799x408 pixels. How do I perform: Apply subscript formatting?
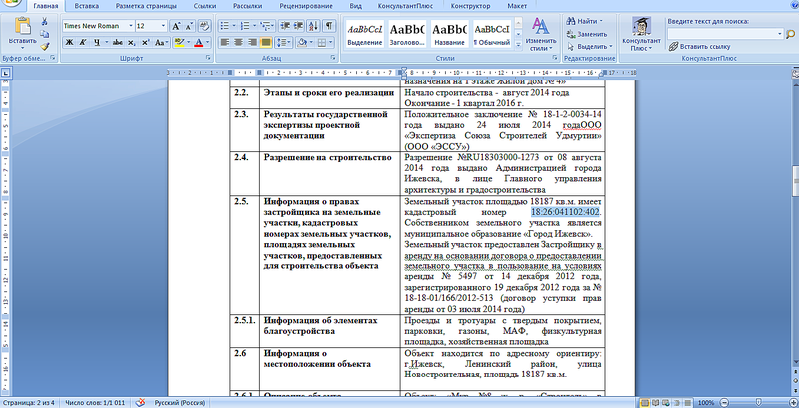(131, 42)
